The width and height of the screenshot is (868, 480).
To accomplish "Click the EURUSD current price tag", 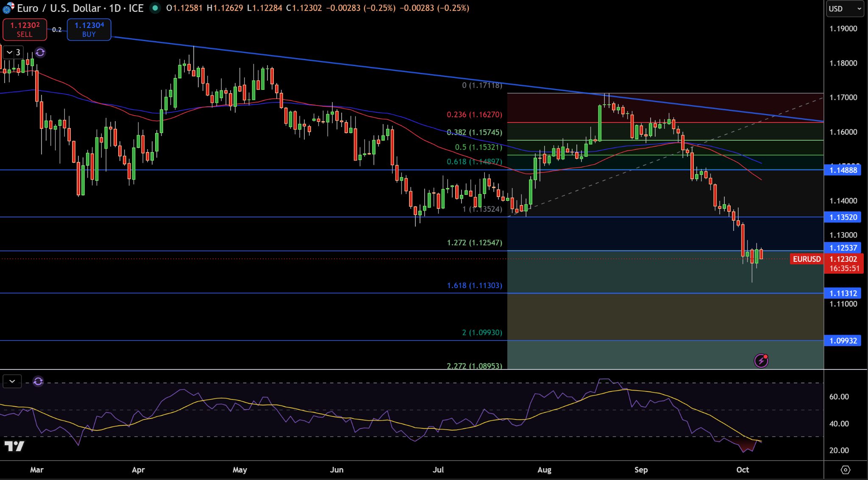I will coord(807,259).
